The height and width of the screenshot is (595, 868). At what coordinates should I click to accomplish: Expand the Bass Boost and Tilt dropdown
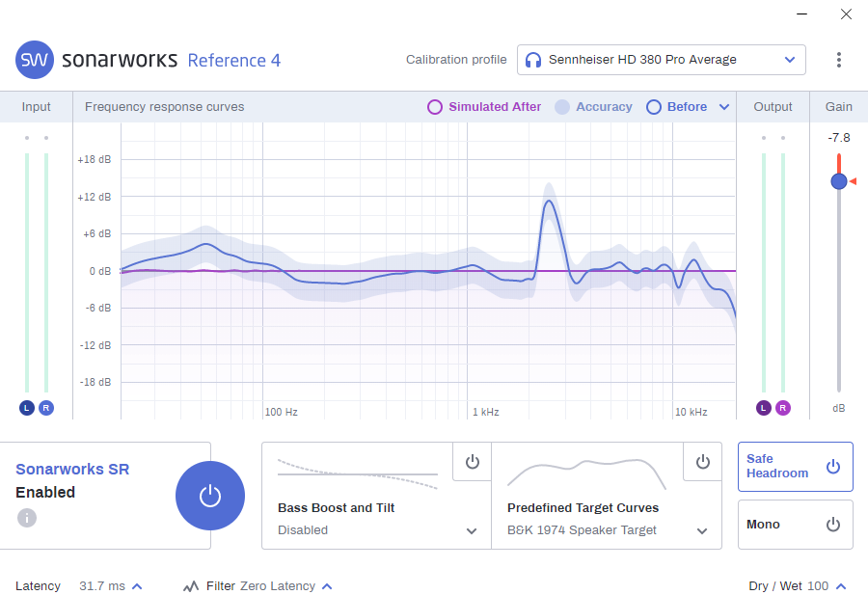472,530
